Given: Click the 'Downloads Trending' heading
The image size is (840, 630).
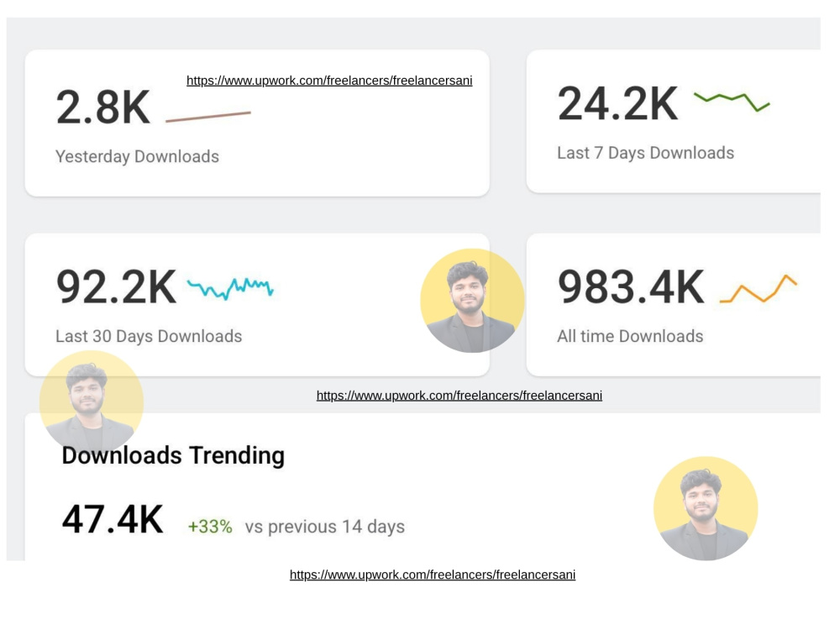Looking at the screenshot, I should point(173,455).
